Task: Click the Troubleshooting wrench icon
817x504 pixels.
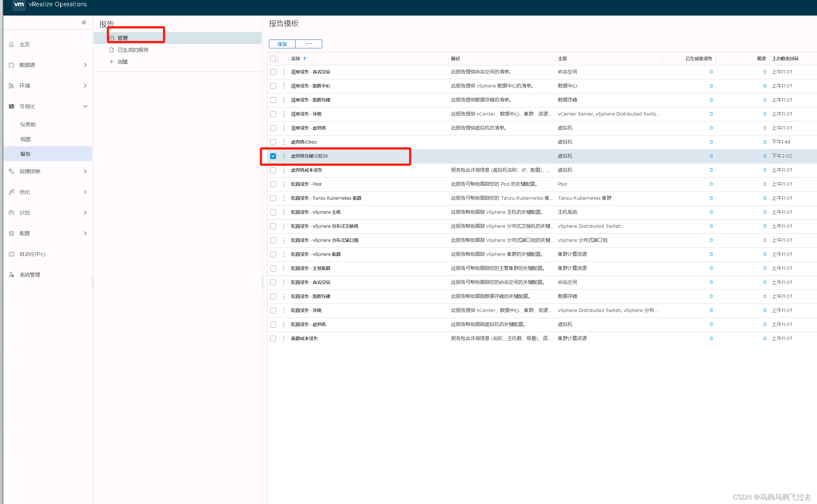Action: pyautogui.click(x=11, y=171)
